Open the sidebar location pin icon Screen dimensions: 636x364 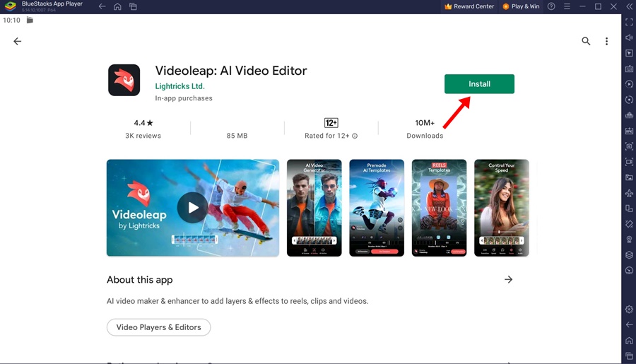pyautogui.click(x=629, y=240)
